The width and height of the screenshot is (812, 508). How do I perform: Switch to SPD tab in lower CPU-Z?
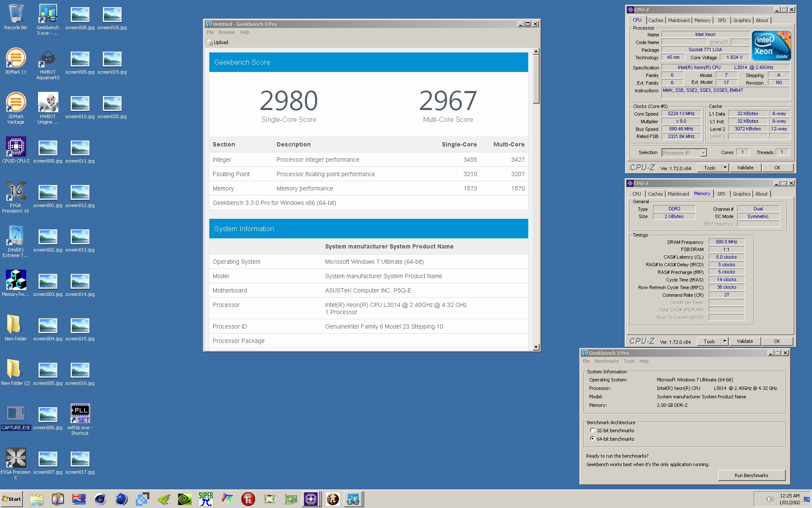coord(721,194)
